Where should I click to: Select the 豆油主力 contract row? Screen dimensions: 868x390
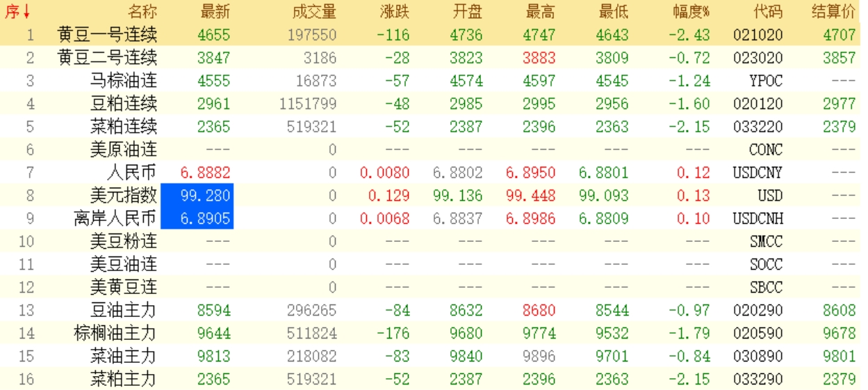[124, 310]
